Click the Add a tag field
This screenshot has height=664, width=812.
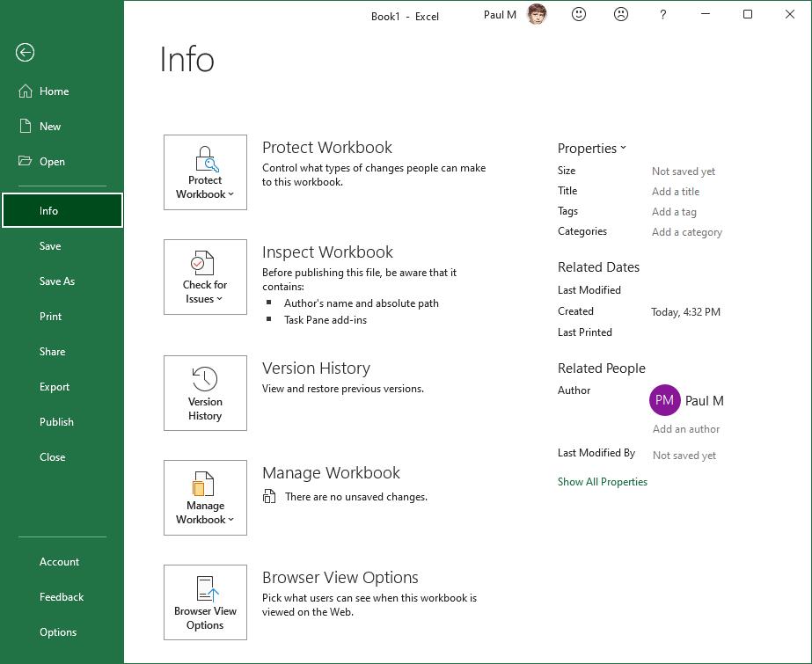point(674,212)
